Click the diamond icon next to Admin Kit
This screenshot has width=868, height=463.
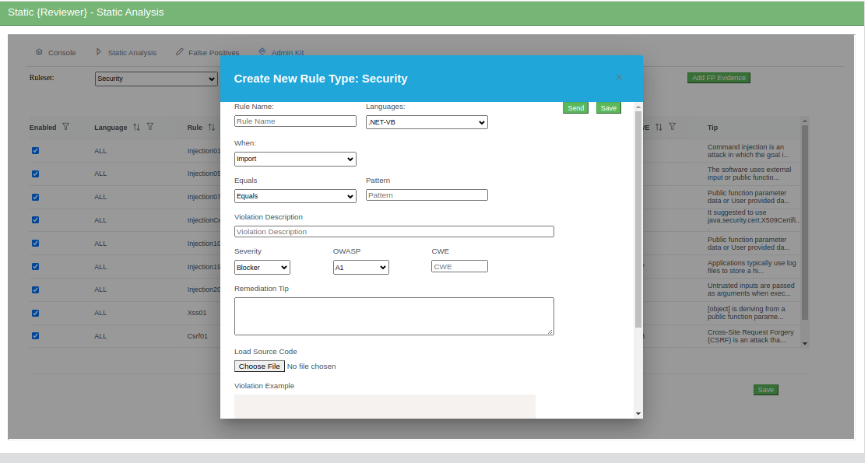[262, 52]
